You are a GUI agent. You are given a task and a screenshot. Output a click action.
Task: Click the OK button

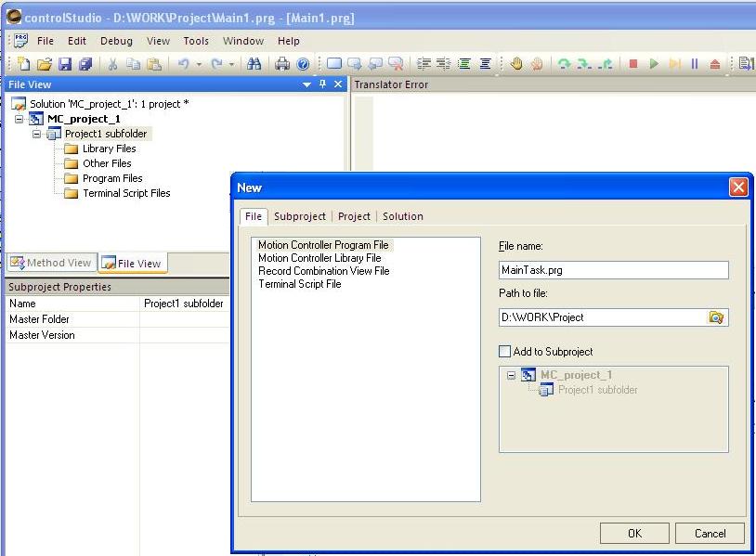634,533
